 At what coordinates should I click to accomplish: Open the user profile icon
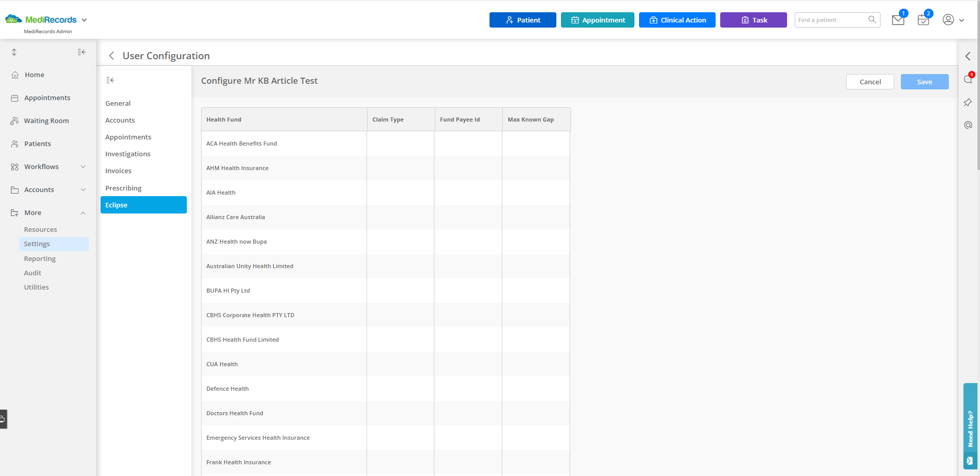[x=948, y=19]
